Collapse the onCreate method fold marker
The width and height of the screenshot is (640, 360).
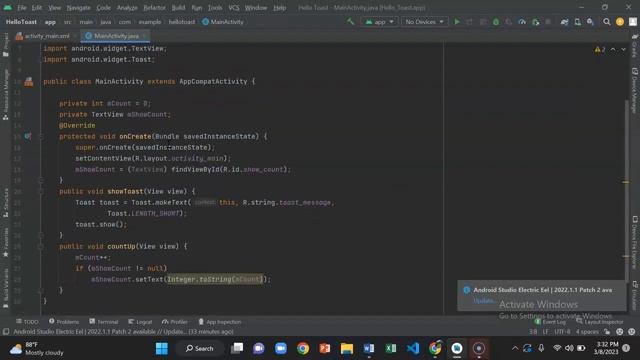[x=41, y=136]
